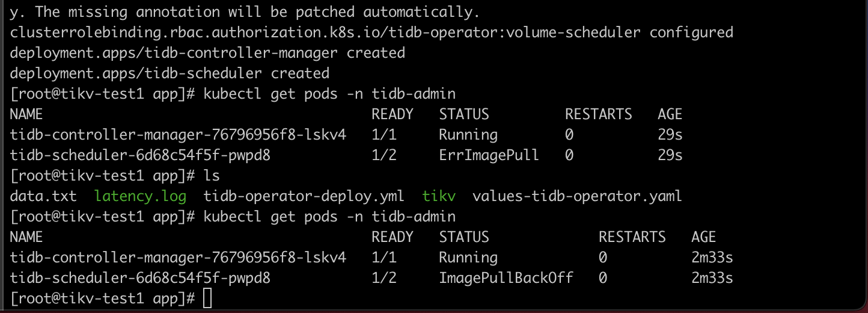Click the RESTARTS header in the first table
This screenshot has width=868, height=313.
[x=598, y=114]
